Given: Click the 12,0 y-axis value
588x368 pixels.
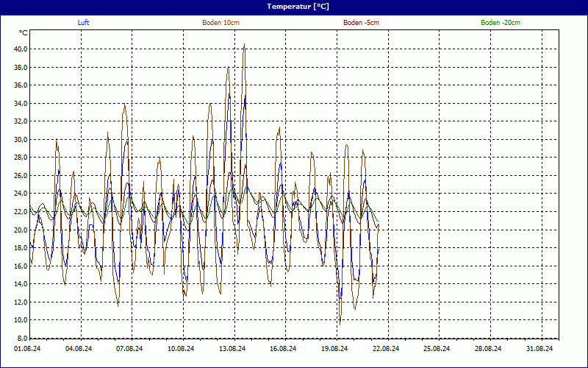Looking at the screenshot, I should [x=21, y=302].
